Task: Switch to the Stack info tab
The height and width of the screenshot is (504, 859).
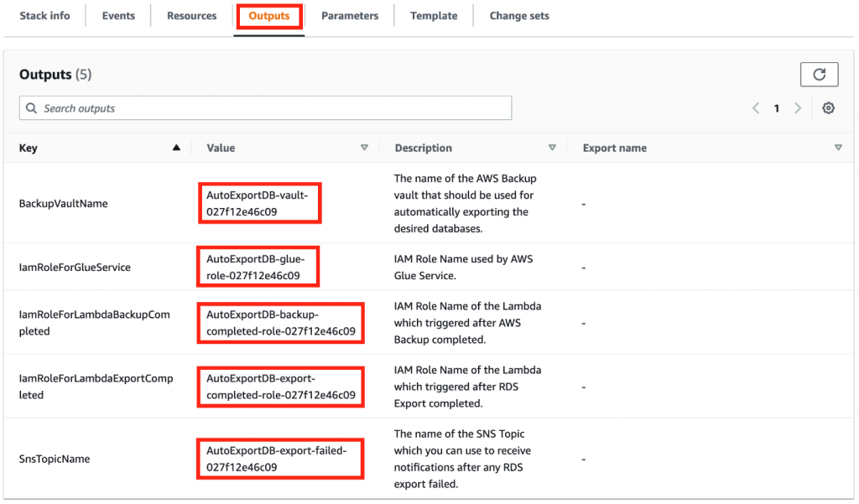Action: (x=45, y=16)
